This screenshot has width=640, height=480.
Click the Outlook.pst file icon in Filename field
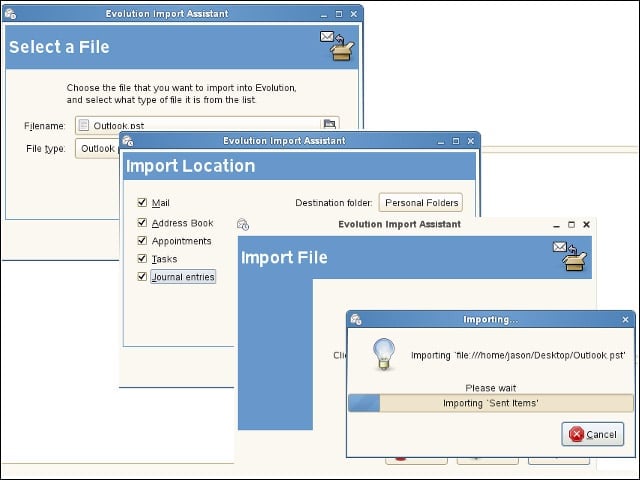click(84, 125)
